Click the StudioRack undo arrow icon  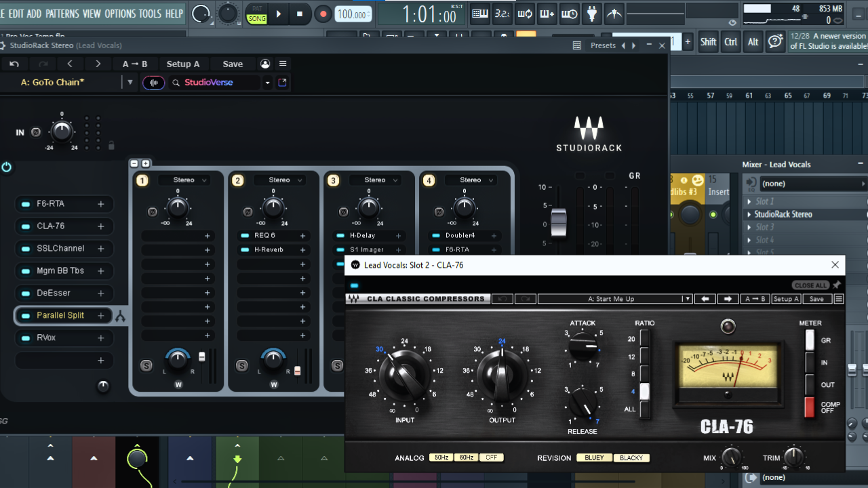coord(14,64)
